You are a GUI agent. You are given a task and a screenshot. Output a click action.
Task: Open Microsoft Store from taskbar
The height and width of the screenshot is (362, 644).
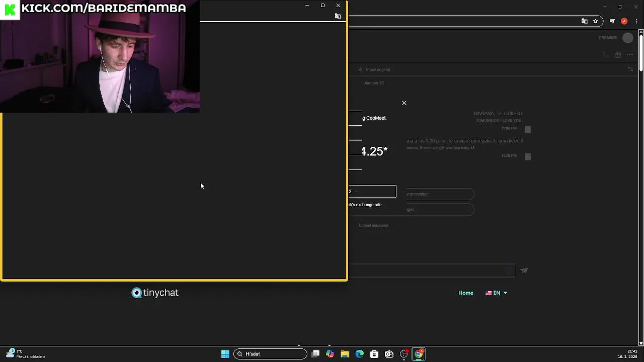374,354
